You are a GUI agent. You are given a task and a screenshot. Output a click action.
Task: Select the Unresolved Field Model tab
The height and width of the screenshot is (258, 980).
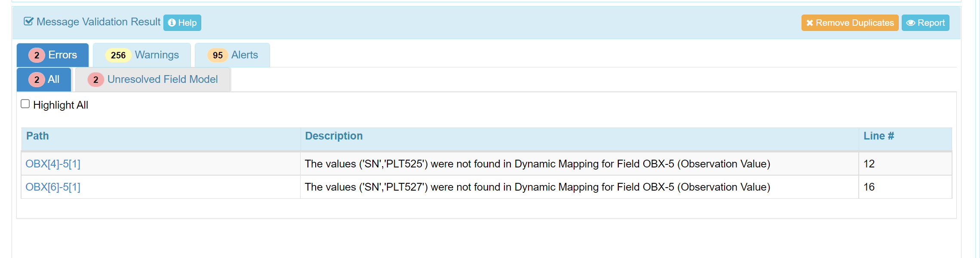click(163, 79)
